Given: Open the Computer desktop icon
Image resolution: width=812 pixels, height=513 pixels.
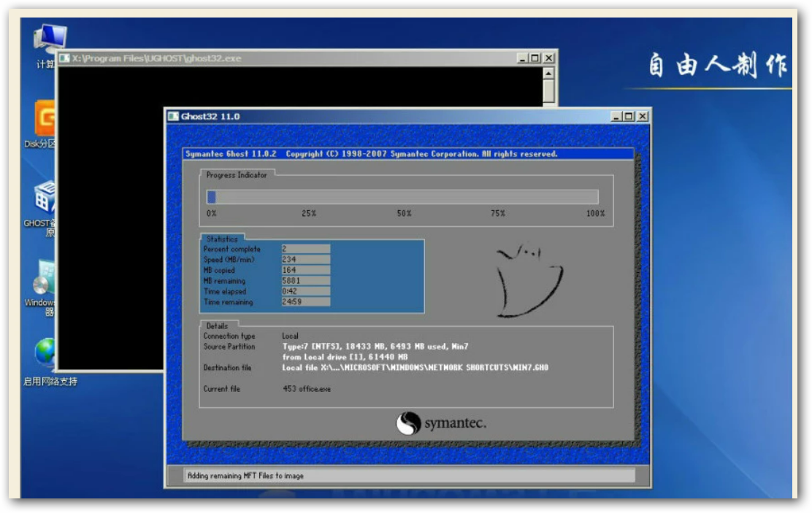Looking at the screenshot, I should pyautogui.click(x=50, y=36).
